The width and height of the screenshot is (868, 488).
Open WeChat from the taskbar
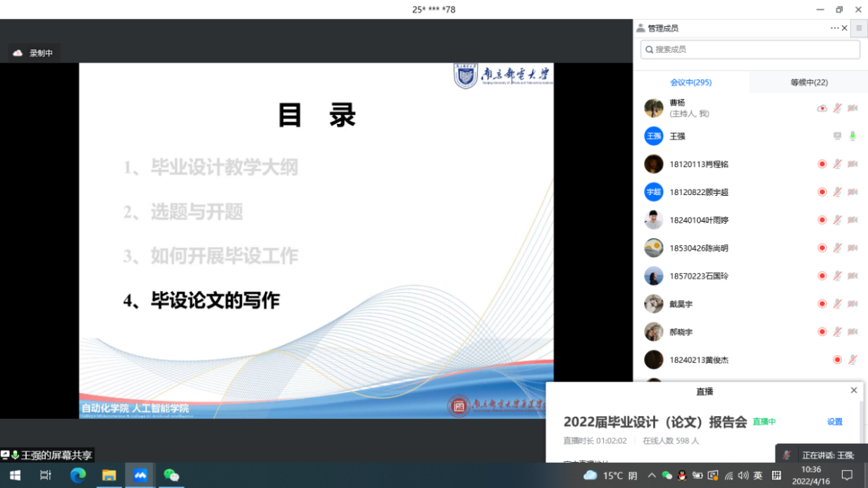click(171, 475)
